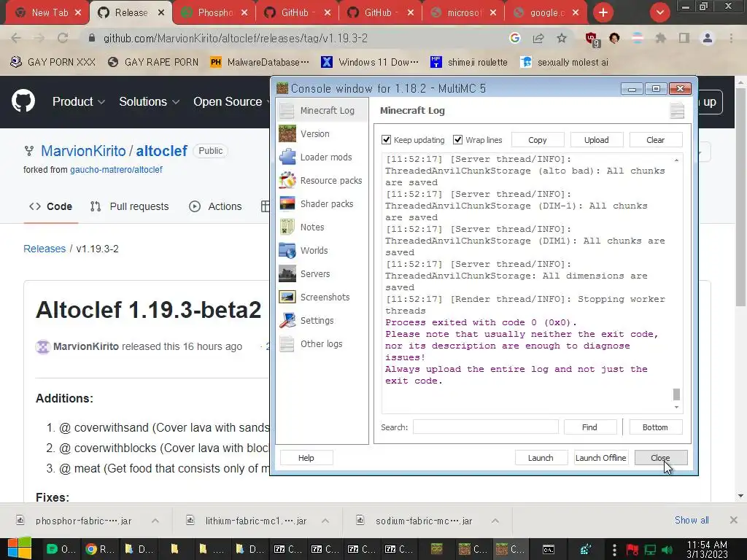This screenshot has width=747, height=560.
Task: Open Shader packs page icon
Action: (287, 204)
